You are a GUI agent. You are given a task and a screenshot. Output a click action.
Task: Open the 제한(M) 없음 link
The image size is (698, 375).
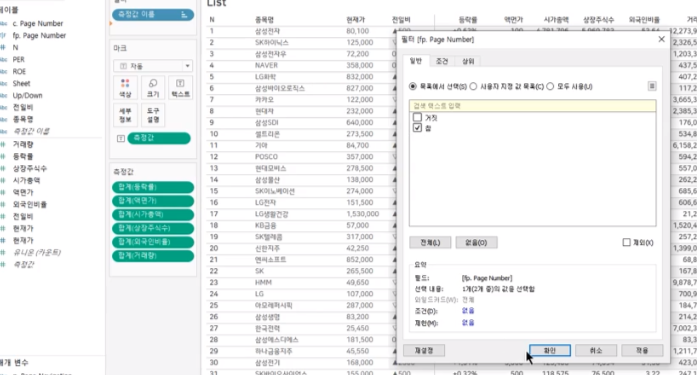tap(468, 322)
